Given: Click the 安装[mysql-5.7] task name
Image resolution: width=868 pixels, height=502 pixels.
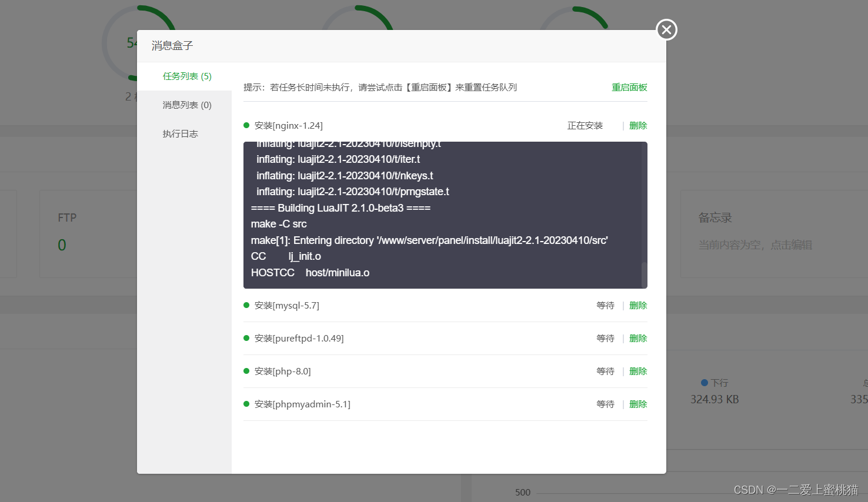Looking at the screenshot, I should point(287,306).
